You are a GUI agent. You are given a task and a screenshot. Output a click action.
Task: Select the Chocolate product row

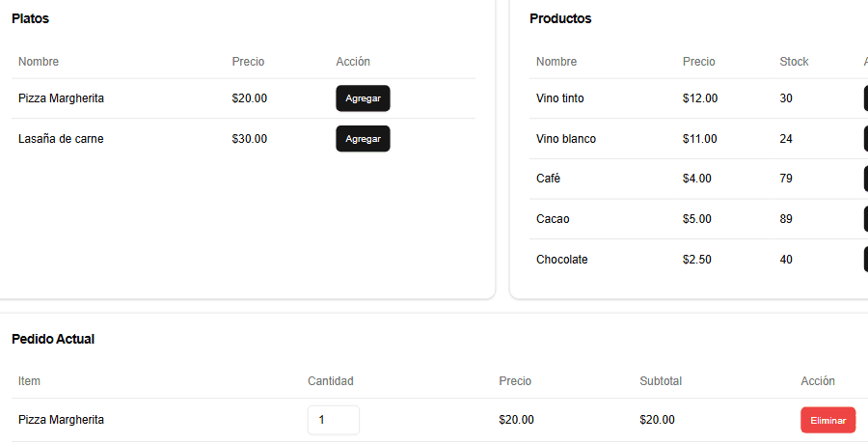point(698,260)
